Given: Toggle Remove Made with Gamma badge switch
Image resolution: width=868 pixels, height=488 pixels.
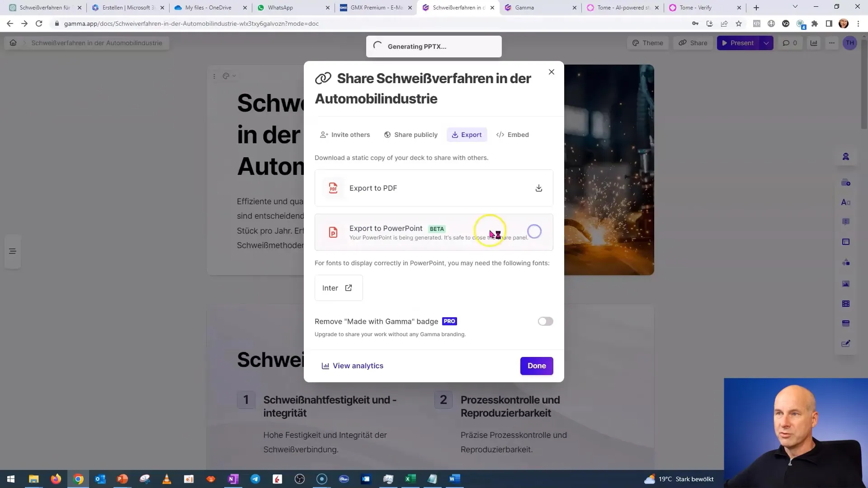Looking at the screenshot, I should (544, 321).
